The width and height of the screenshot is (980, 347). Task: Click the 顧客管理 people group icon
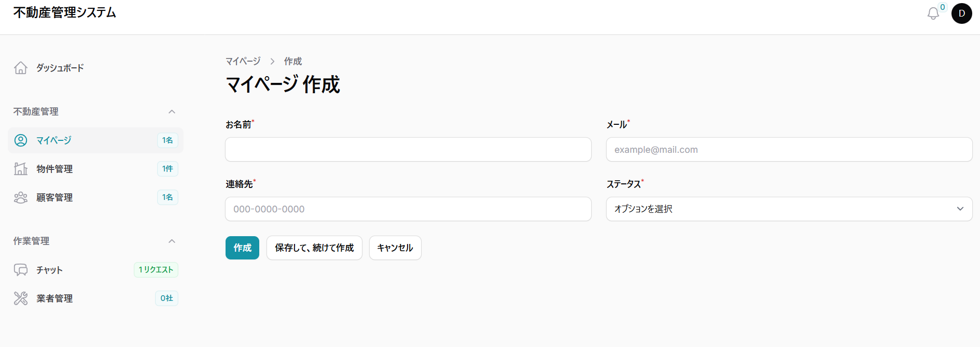(x=21, y=197)
